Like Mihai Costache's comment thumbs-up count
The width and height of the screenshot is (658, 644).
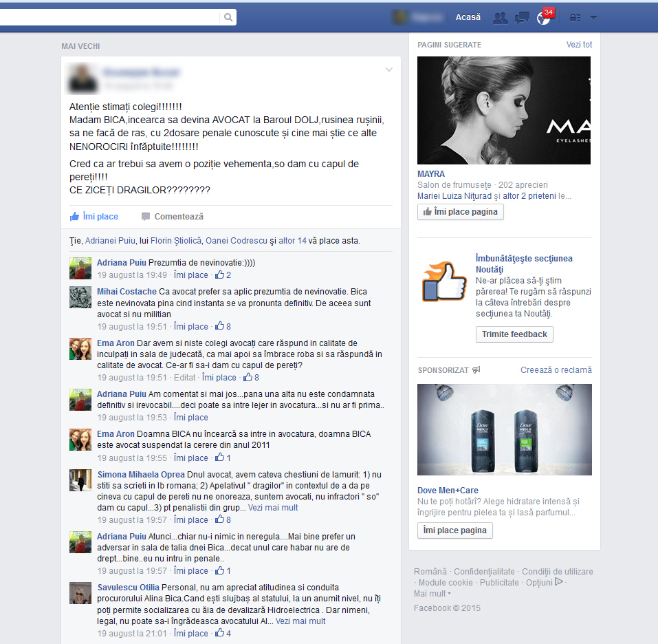[223, 327]
